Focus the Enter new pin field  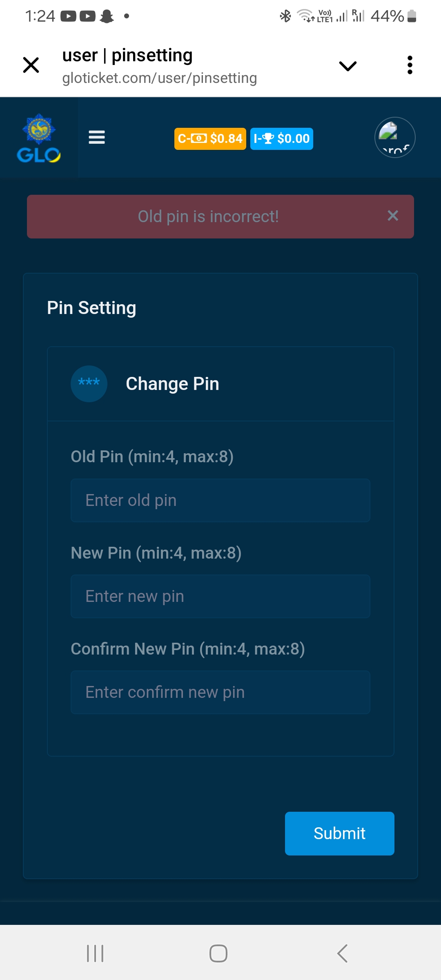tap(220, 596)
